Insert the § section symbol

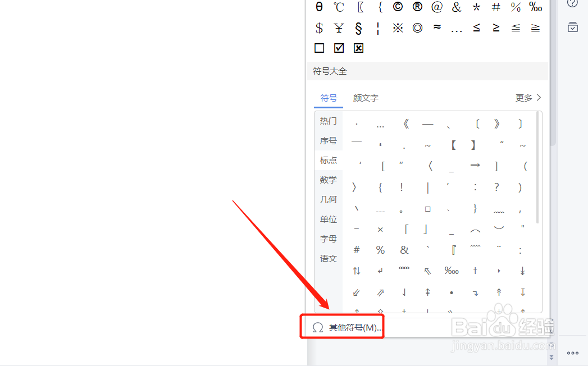click(x=358, y=27)
